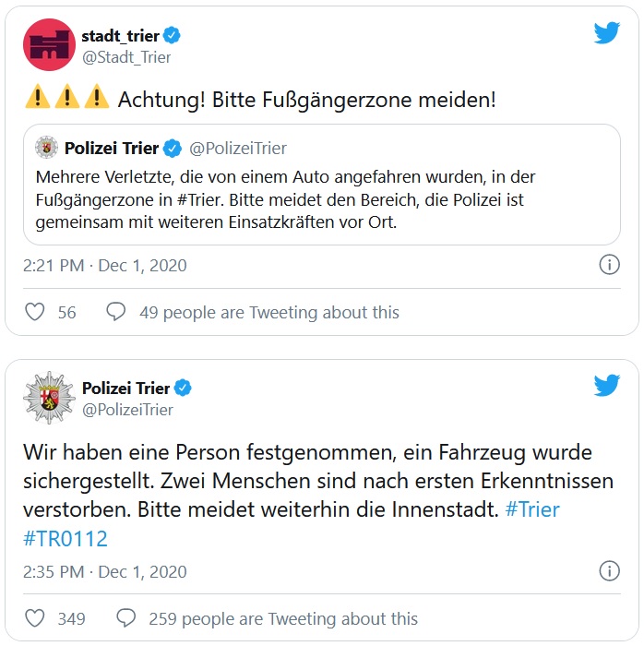The width and height of the screenshot is (644, 646).
Task: Open info icon next to 2:35 PM timestamp
Action: click(x=609, y=571)
